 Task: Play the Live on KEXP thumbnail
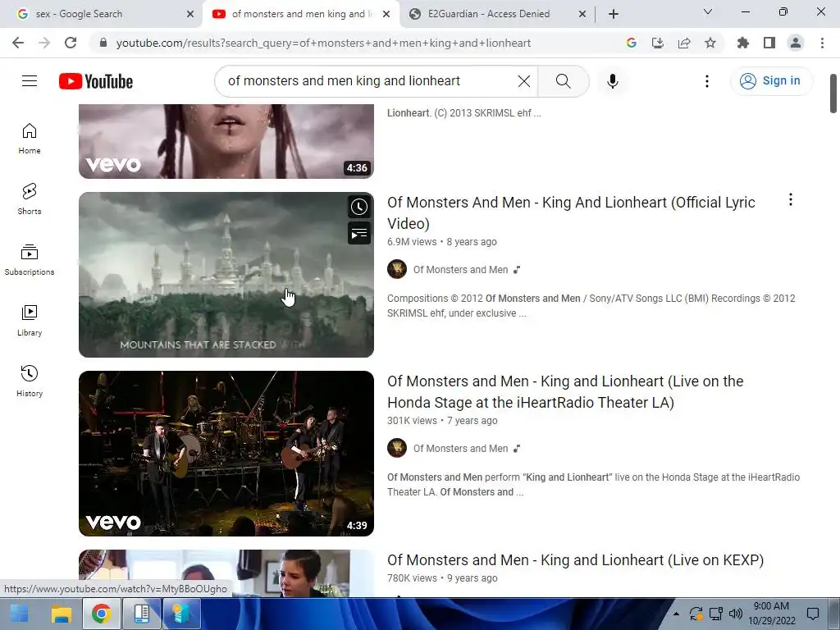point(226,573)
